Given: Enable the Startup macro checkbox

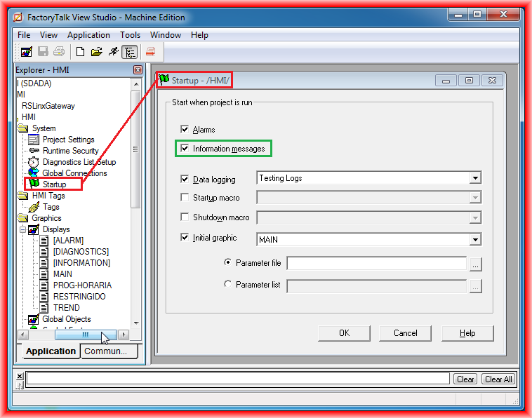Looking at the screenshot, I should pyautogui.click(x=185, y=198).
